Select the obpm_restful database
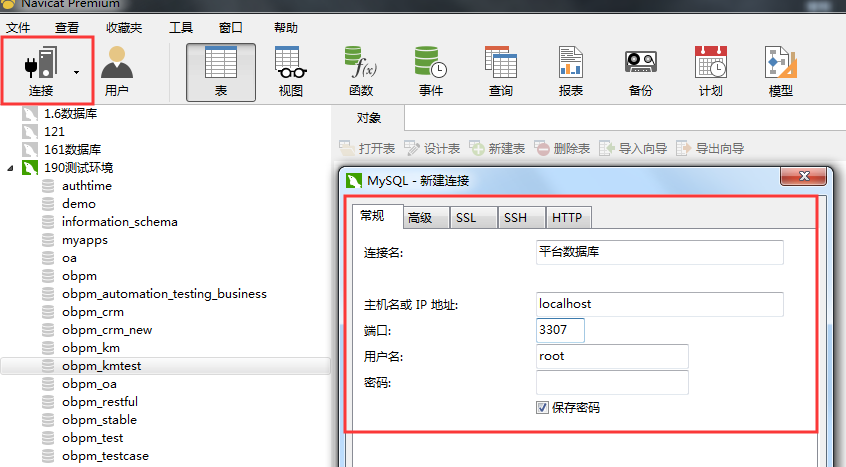Screen dimensions: 846x467 100,402
